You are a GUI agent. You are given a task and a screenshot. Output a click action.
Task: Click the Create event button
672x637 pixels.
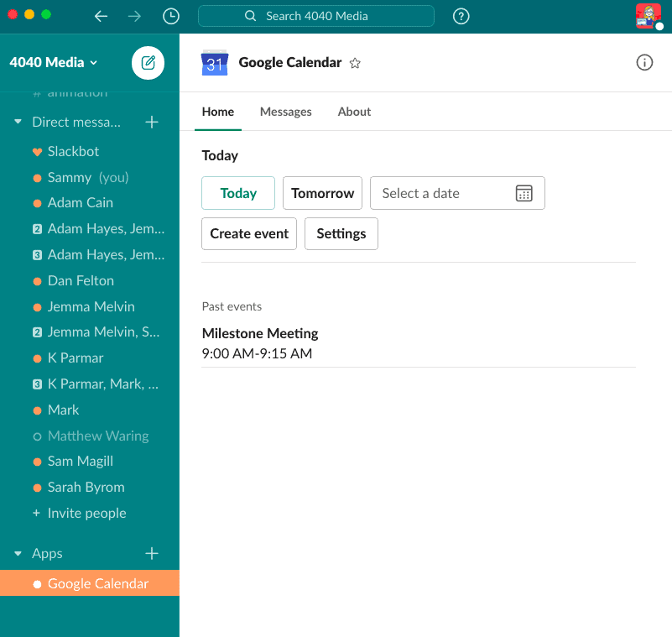[x=249, y=233]
